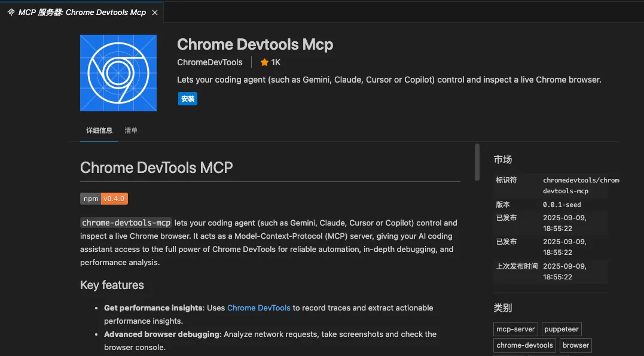
Task: Click the 标识符 identifier value chromedevtools text
Action: [581, 185]
